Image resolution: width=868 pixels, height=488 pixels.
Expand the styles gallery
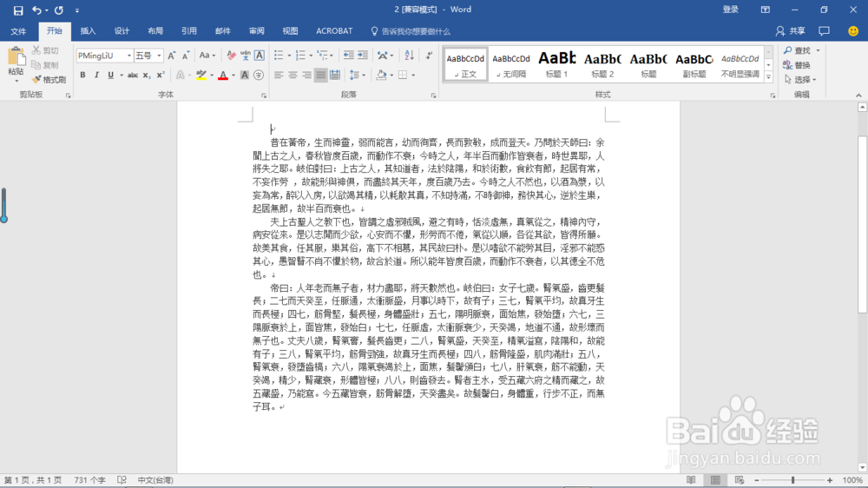pyautogui.click(x=768, y=77)
